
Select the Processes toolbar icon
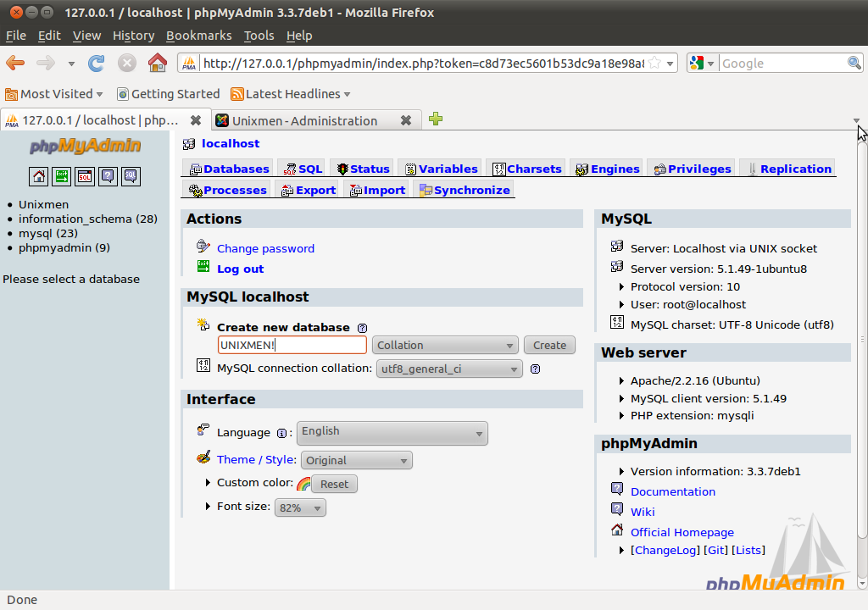[x=226, y=190]
